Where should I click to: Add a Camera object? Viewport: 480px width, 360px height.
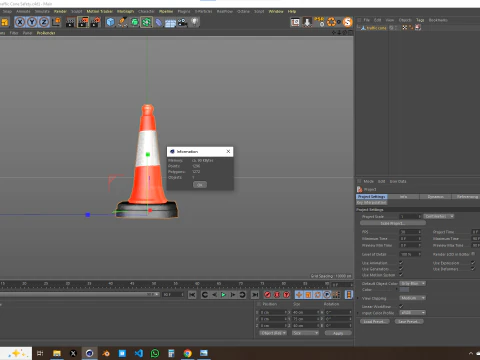coord(182,22)
